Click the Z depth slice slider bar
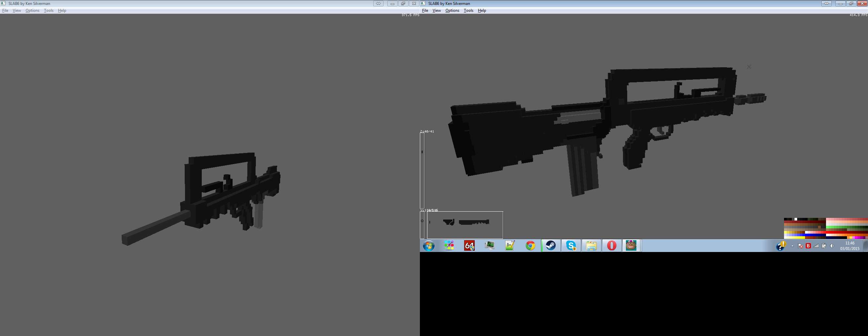The height and width of the screenshot is (336, 868). tap(422, 170)
